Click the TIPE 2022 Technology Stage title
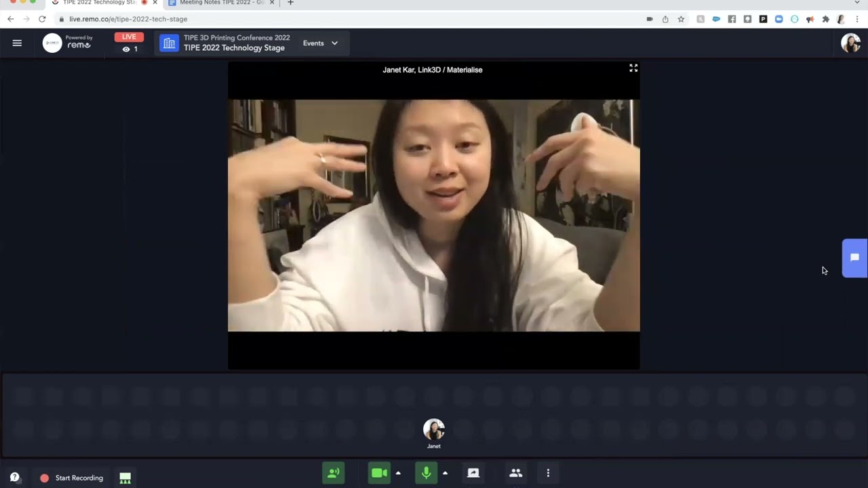This screenshot has width=868, height=488. click(234, 48)
